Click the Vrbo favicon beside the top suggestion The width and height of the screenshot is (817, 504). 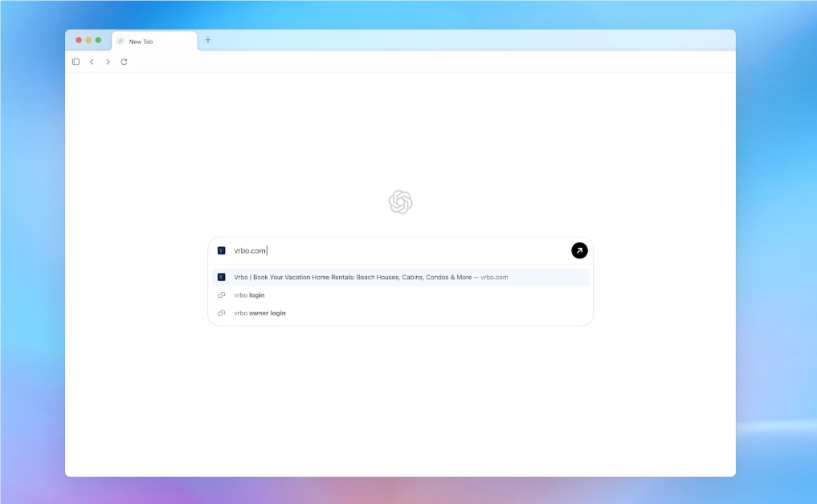221,276
